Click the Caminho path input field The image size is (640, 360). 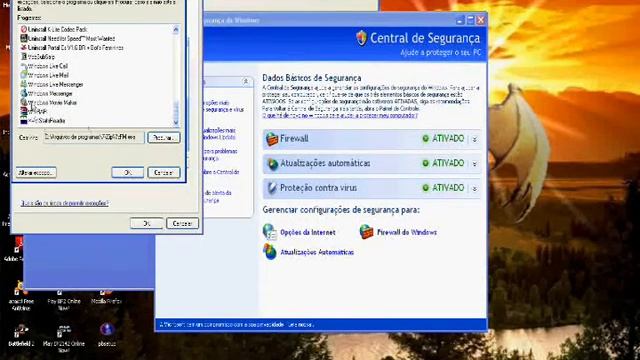pyautogui.click(x=93, y=137)
